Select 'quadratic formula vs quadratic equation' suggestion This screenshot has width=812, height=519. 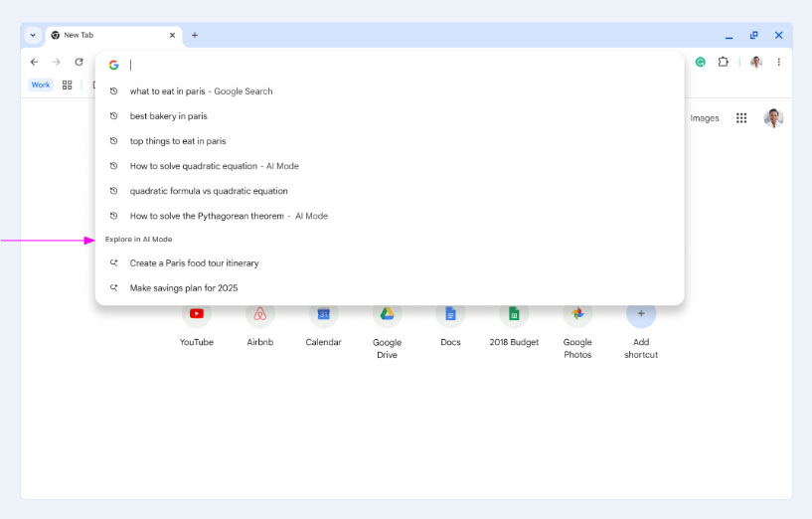point(390,191)
